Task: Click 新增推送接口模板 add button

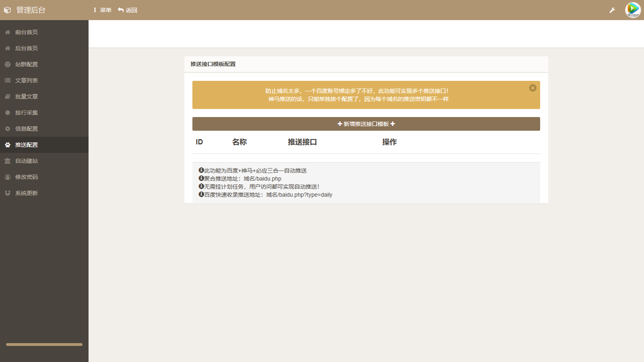Action: pos(366,124)
